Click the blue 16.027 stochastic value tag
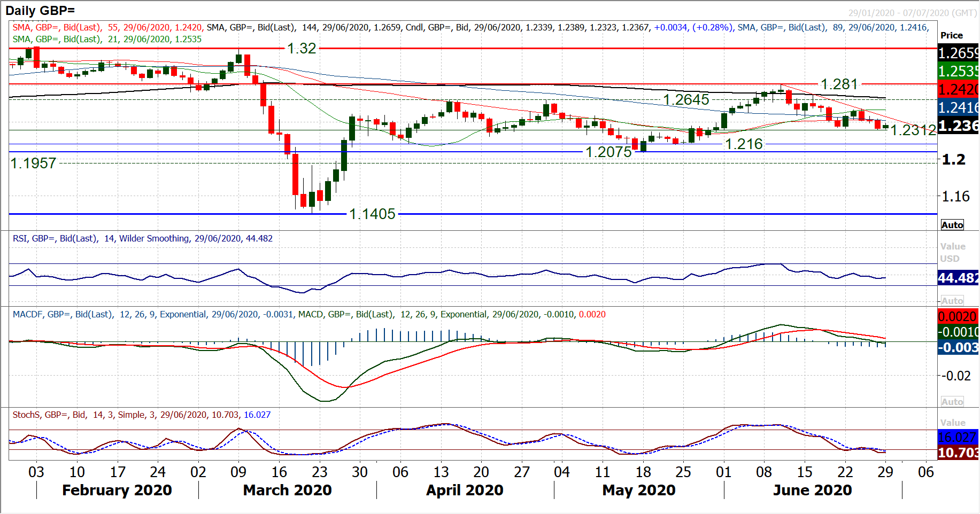The height and width of the screenshot is (514, 980). coord(958,437)
